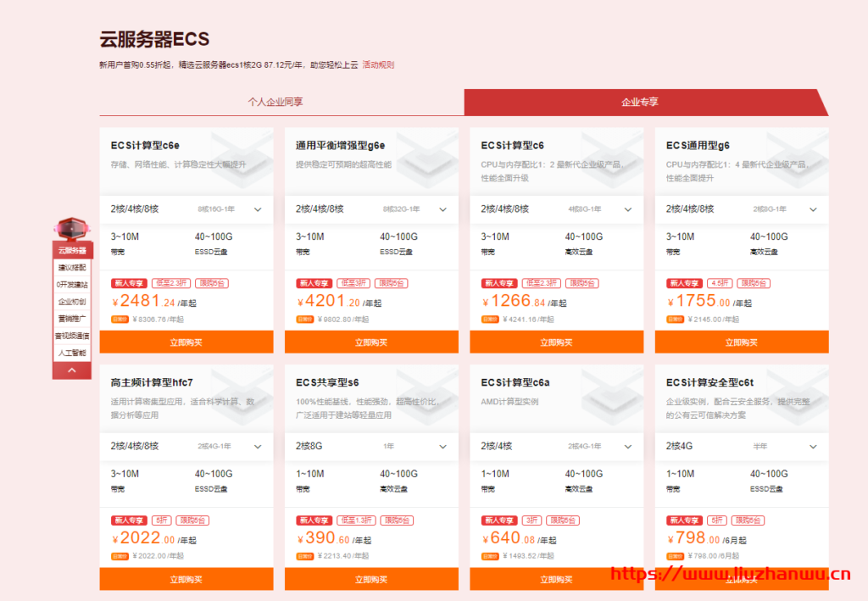Open spec dropdown for 通用平衡增强型g6e
868x601 pixels.
pyautogui.click(x=442, y=209)
